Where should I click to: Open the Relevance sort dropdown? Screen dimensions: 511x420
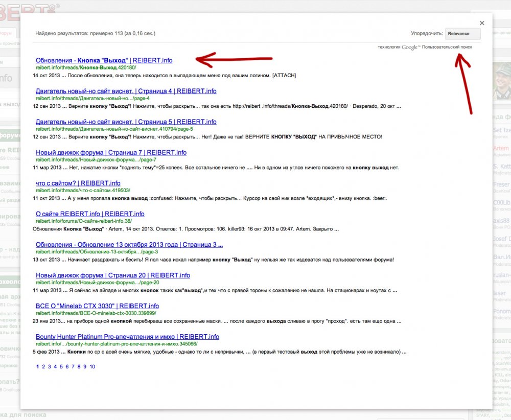click(463, 34)
